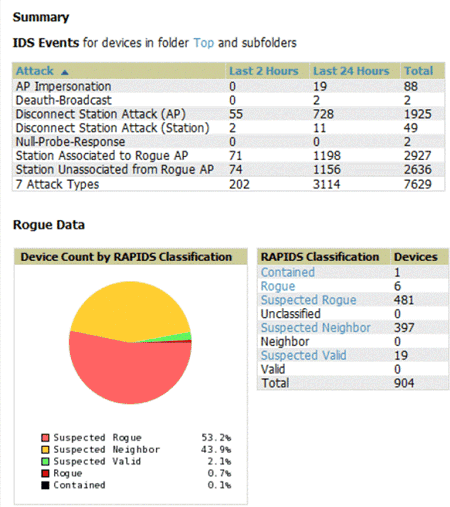Open the Top folder link
Screen dimensions: 450x507
204,43
